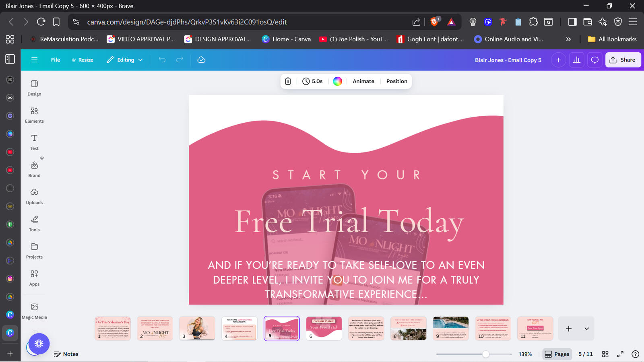The height and width of the screenshot is (362, 644).
Task: Toggle Brave sidebar panel icon
Action: 572,22
